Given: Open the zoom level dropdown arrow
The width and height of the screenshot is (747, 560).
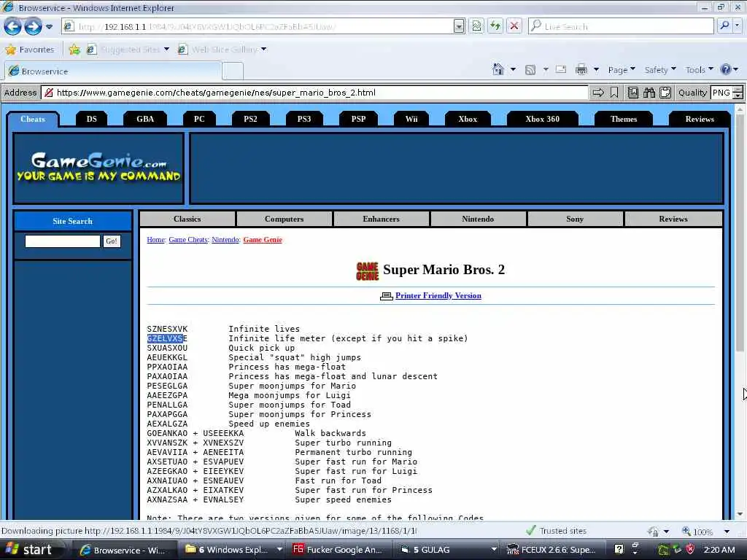Looking at the screenshot, I should pyautogui.click(x=727, y=531).
